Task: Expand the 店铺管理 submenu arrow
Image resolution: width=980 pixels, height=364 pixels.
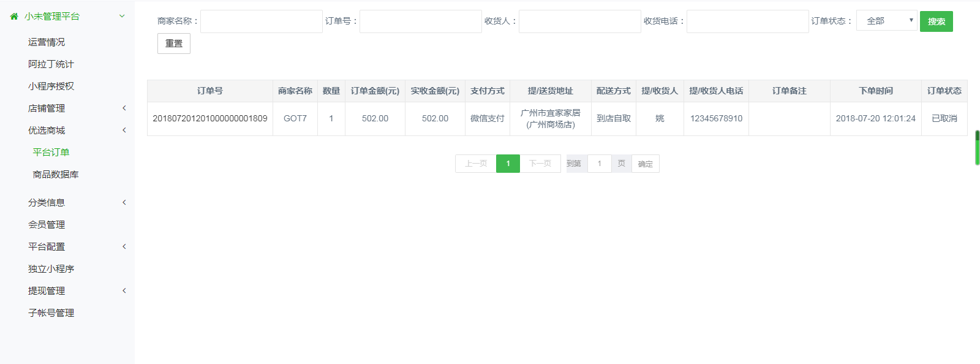Action: [x=124, y=108]
